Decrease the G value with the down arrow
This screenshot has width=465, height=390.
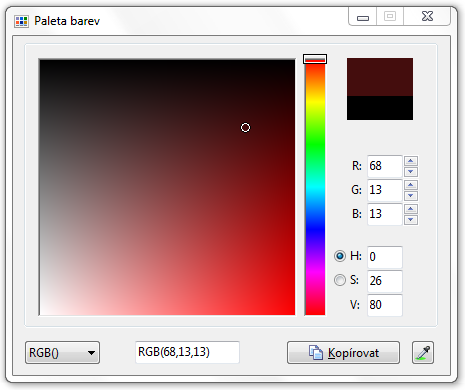point(411,196)
